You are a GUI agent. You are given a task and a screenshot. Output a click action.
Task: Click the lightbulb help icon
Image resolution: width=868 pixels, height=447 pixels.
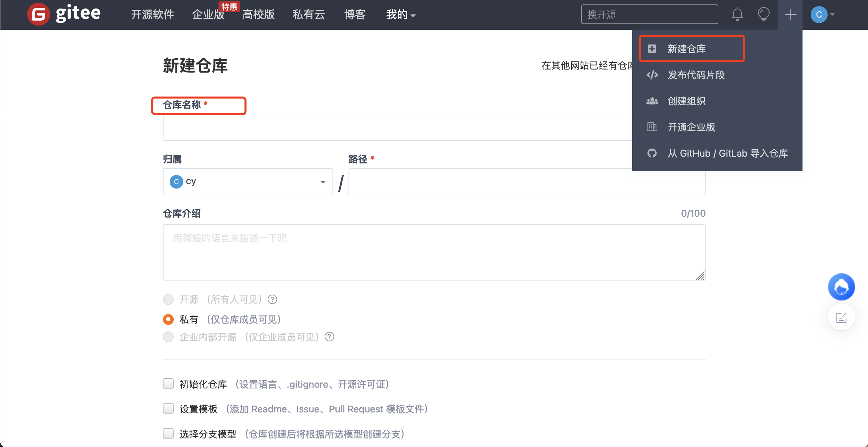coord(763,14)
